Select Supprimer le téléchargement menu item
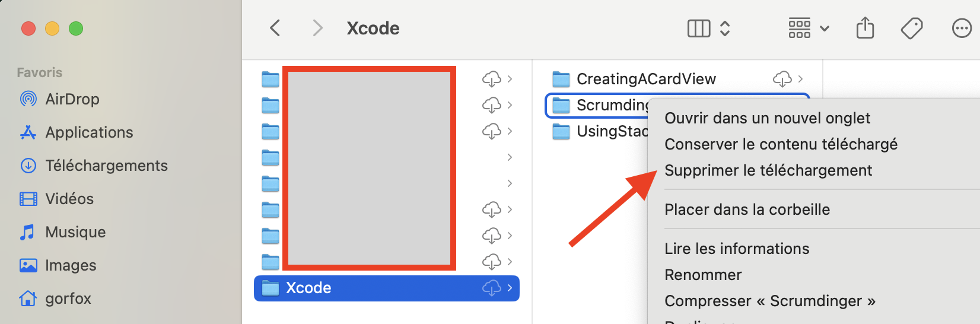This screenshot has height=324, width=980. click(x=768, y=170)
